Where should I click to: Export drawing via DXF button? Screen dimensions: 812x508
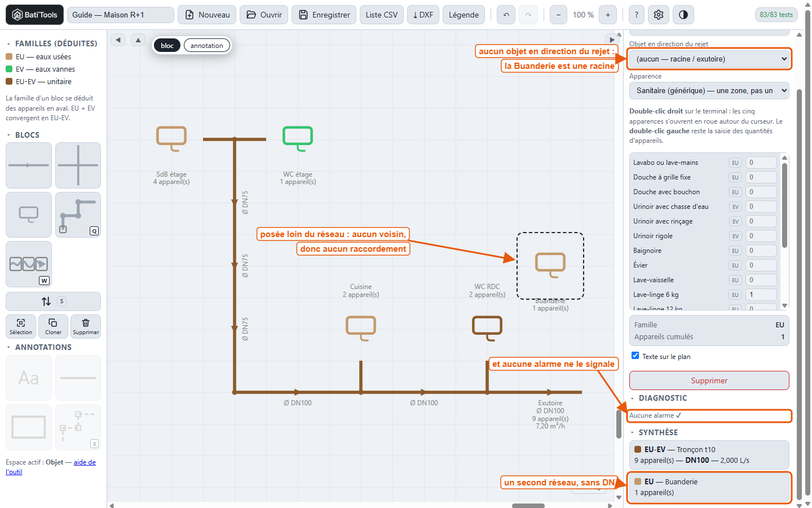point(423,15)
